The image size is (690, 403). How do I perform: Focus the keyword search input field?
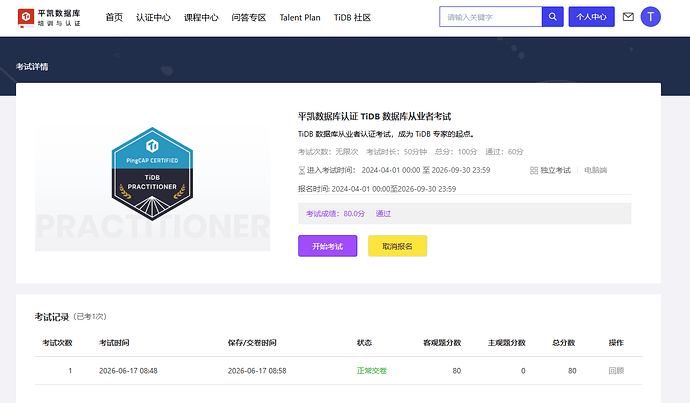point(491,17)
